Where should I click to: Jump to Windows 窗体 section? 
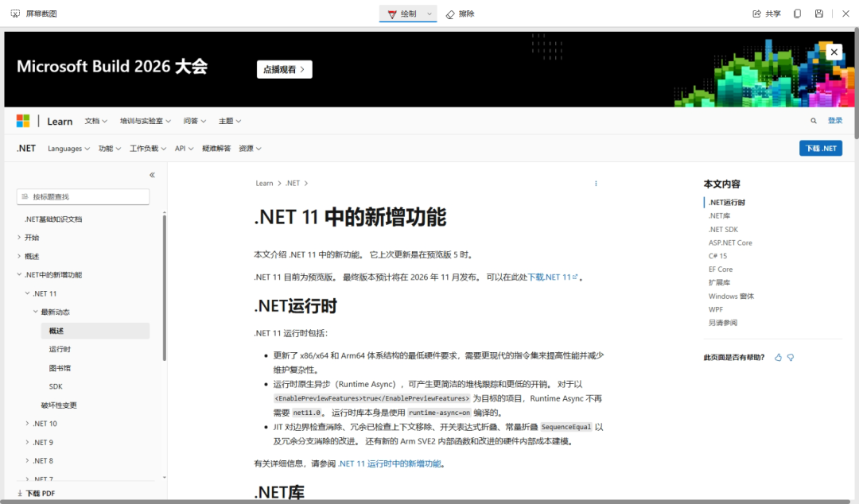point(732,296)
